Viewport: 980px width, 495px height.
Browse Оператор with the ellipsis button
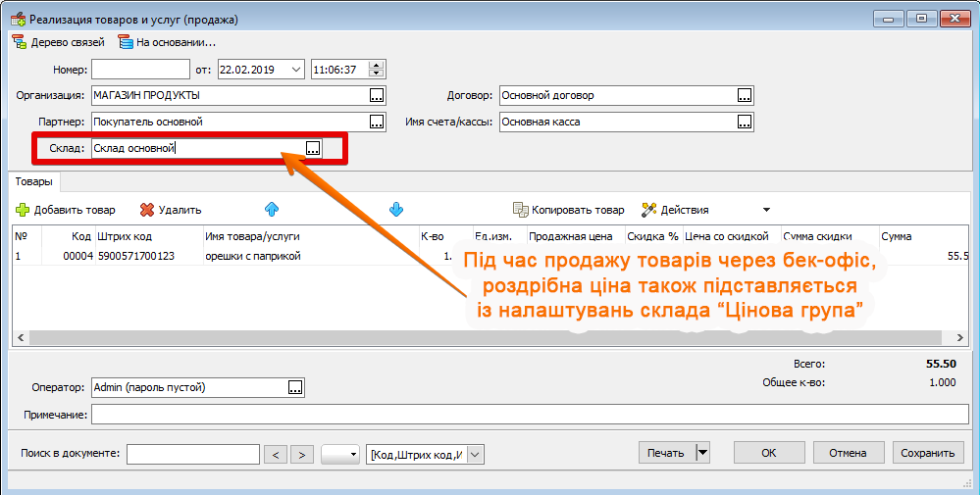click(x=295, y=387)
